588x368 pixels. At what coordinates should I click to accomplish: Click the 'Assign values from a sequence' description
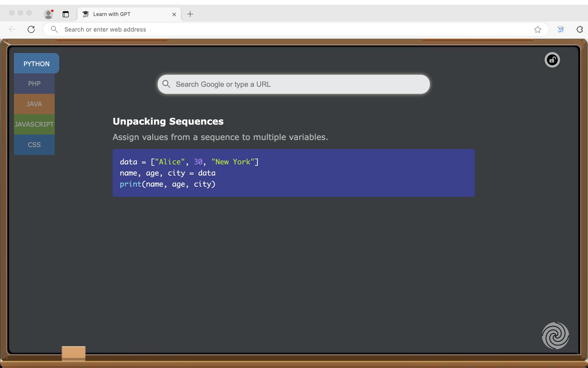pyautogui.click(x=220, y=137)
